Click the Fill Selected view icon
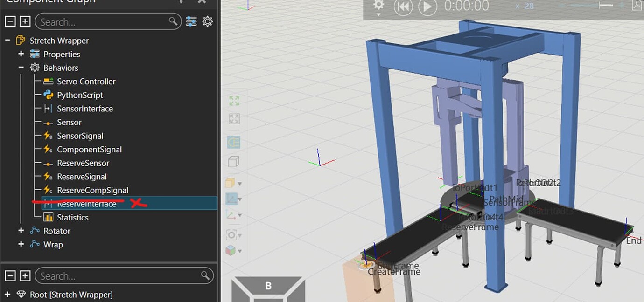The height and width of the screenshot is (302, 644). 234,101
